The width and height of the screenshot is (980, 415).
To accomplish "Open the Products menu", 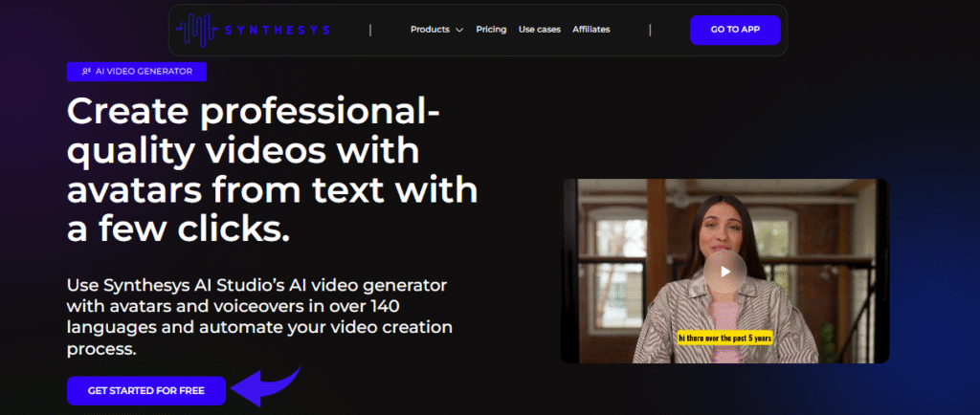I will tap(430, 30).
